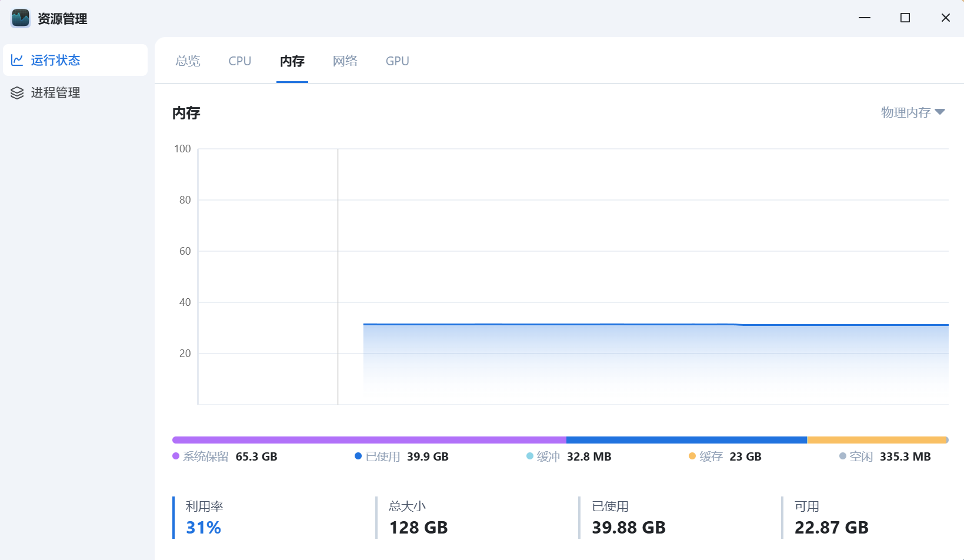Select 运行状态 in the sidebar

coord(56,60)
